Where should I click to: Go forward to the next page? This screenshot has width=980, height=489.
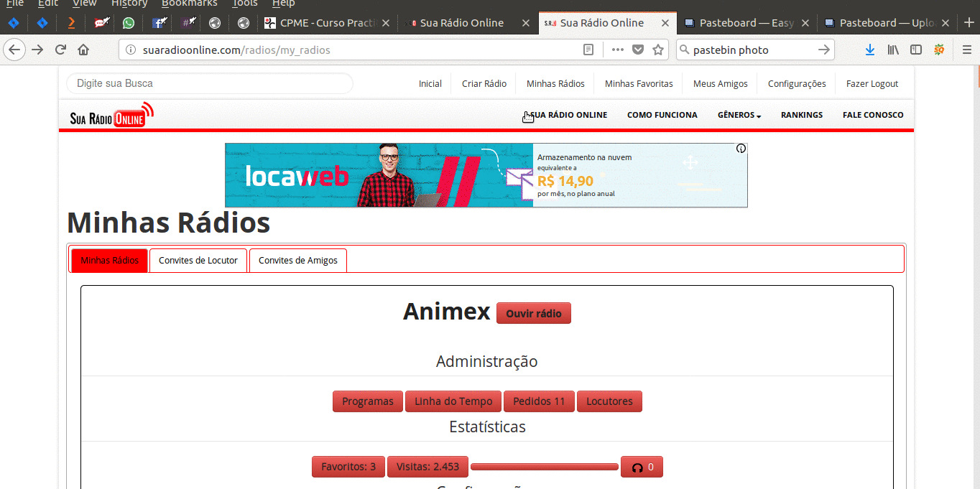[37, 50]
